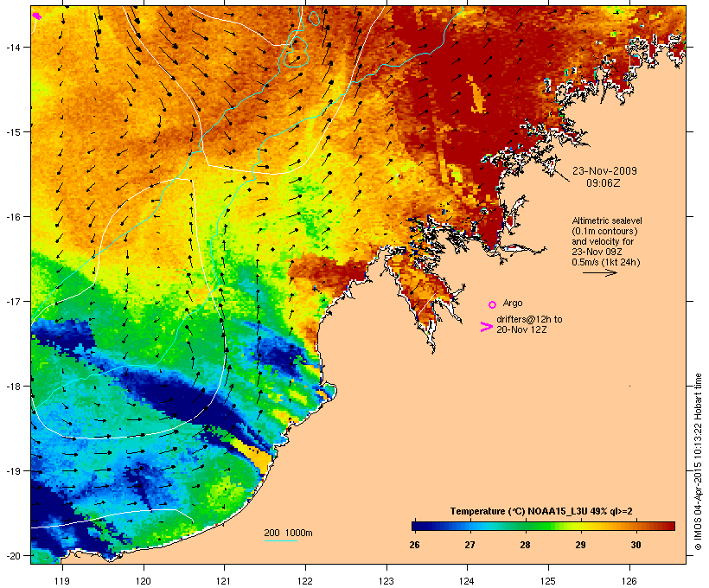709x588 pixels.
Task: Click the latitude label -20
Action: [x=12, y=555]
